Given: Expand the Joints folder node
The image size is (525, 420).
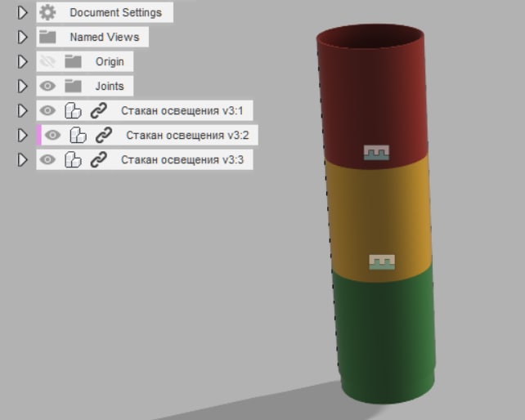Looking at the screenshot, I should click(x=22, y=86).
